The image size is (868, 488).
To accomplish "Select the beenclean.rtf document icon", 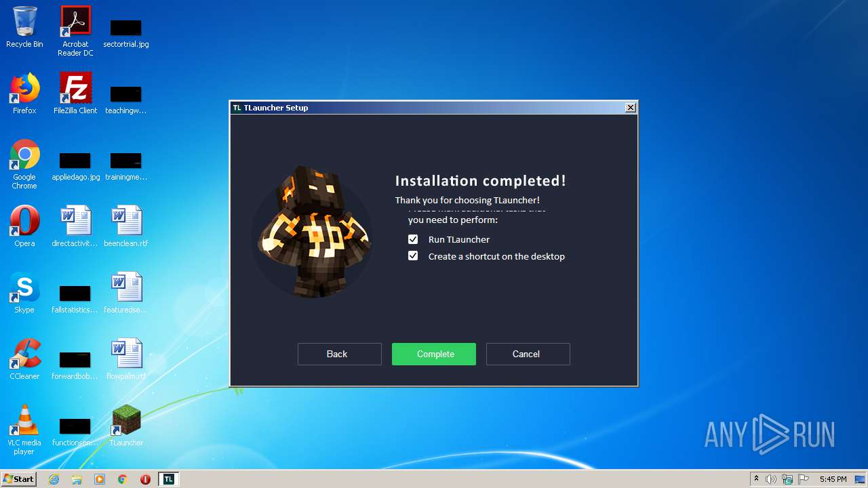I will (126, 227).
